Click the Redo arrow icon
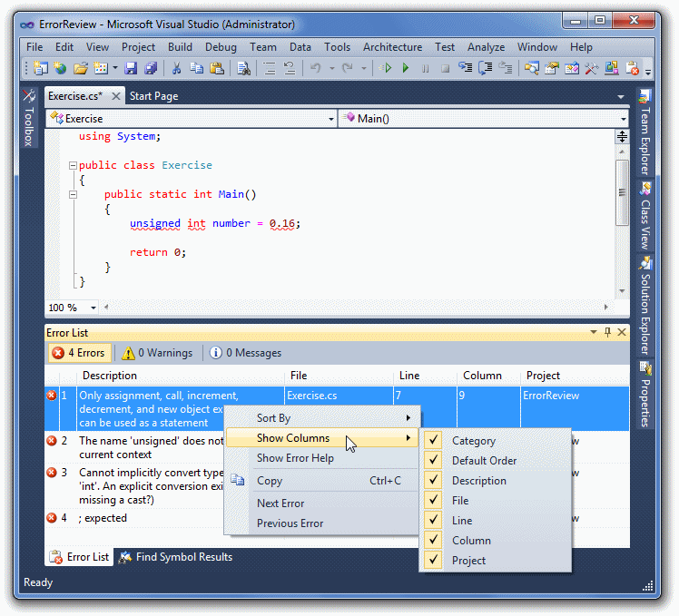The height and width of the screenshot is (616, 679). (x=348, y=68)
